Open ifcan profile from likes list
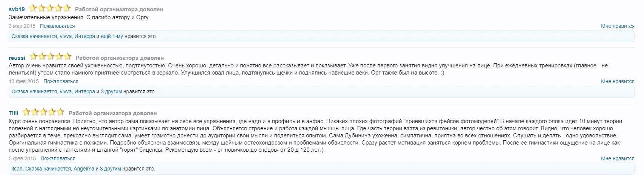 (x=17, y=169)
